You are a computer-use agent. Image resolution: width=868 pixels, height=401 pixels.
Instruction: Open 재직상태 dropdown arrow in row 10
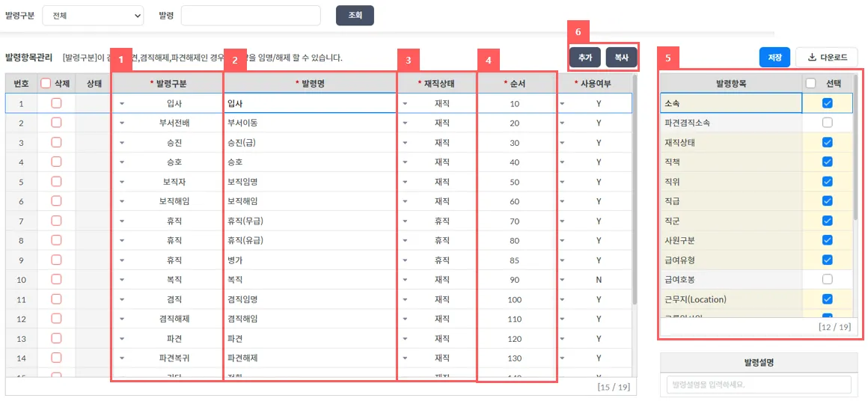[x=406, y=280]
